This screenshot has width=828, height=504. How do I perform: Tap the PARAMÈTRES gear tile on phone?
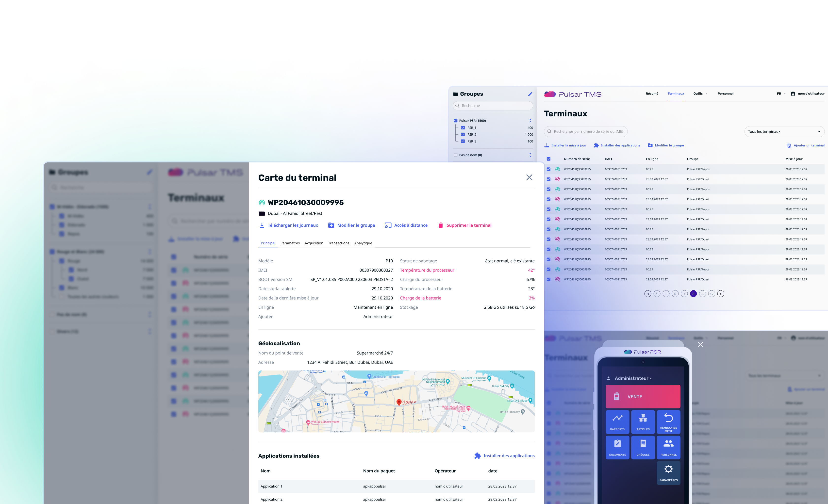point(668,473)
